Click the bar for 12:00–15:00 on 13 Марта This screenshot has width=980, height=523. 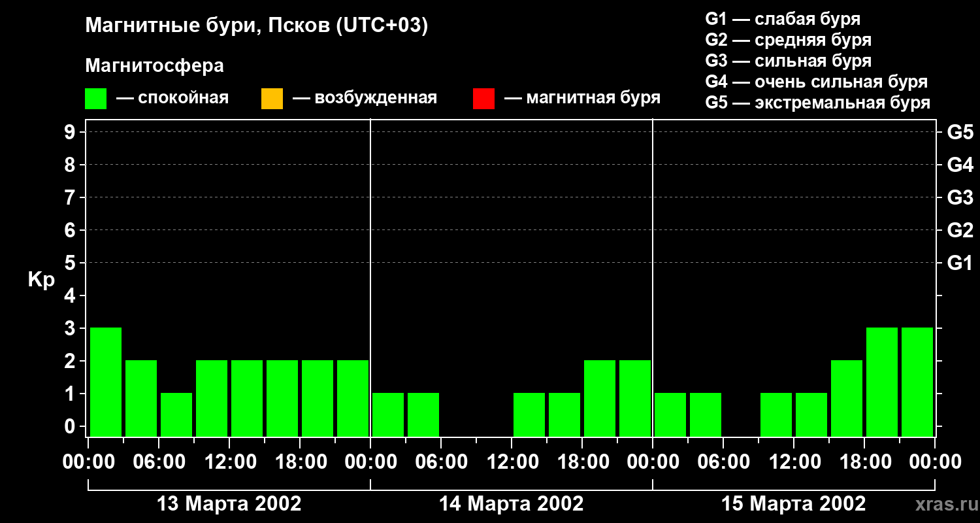coord(247,398)
